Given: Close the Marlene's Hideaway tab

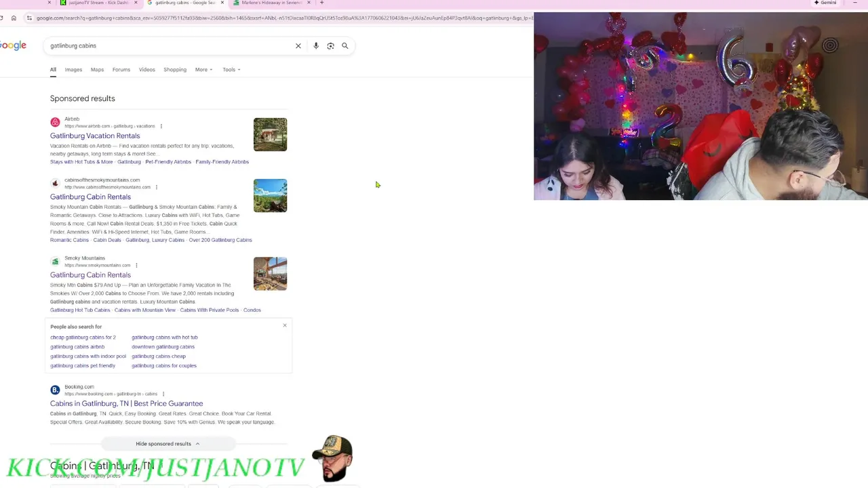Looking at the screenshot, I should [309, 3].
